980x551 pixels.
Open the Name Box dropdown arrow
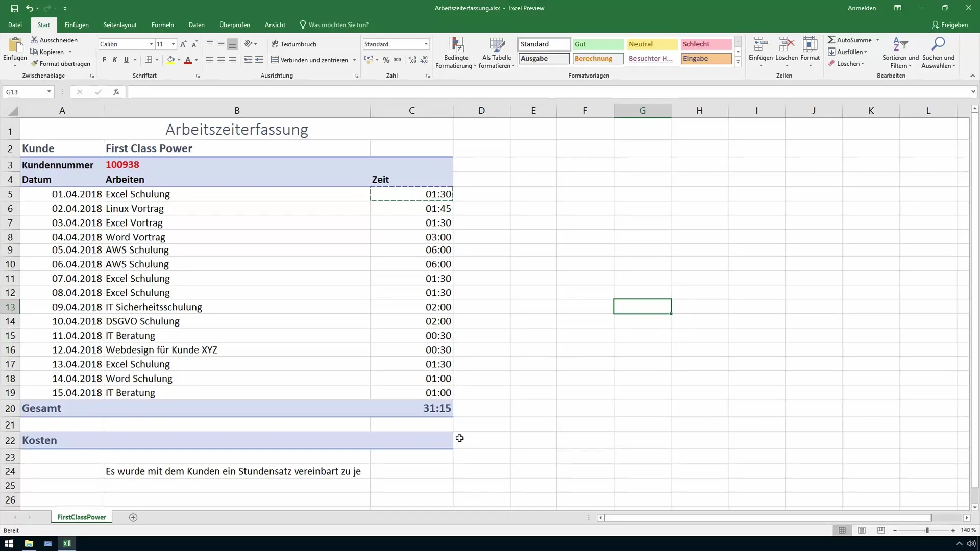click(49, 92)
